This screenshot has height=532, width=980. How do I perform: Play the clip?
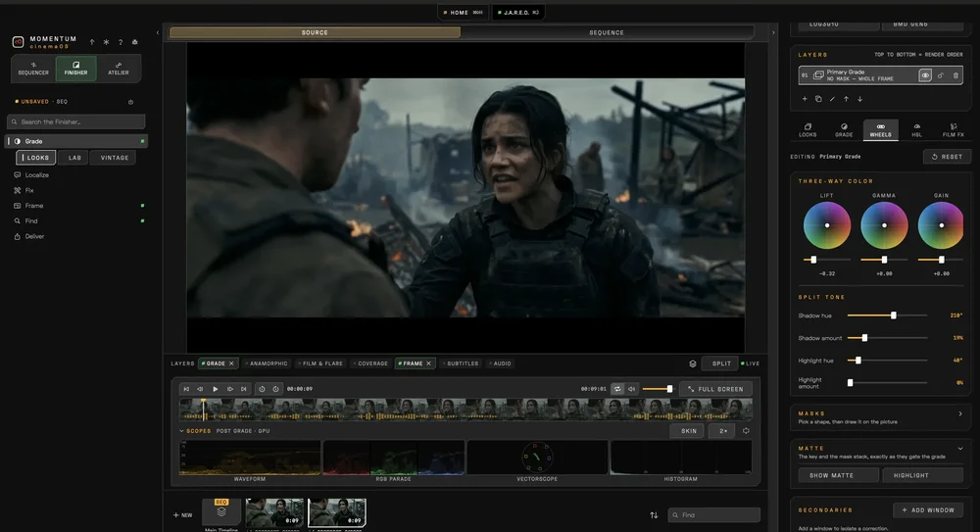(215, 389)
